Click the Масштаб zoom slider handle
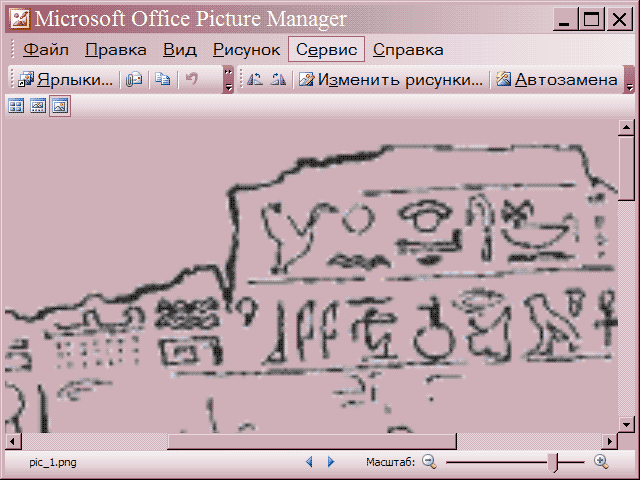 coord(554,462)
